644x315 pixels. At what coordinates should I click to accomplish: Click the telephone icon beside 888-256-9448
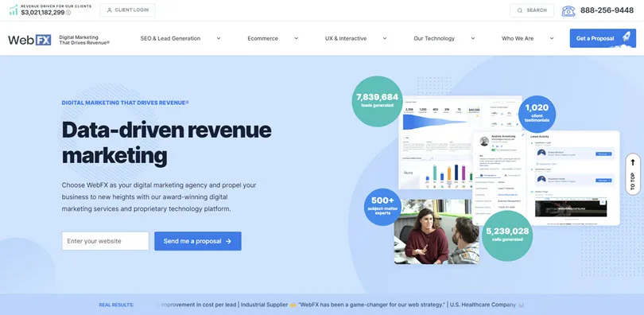[x=568, y=10]
